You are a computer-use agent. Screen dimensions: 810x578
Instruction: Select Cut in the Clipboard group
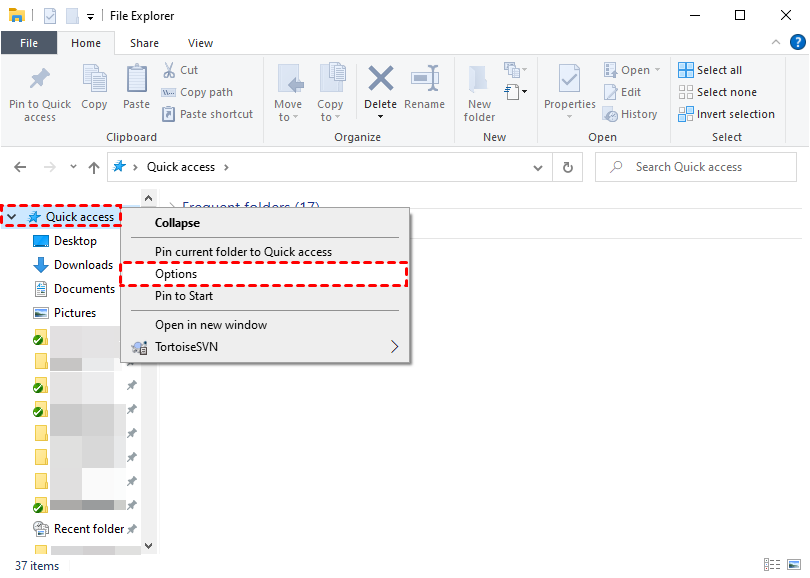click(x=180, y=70)
